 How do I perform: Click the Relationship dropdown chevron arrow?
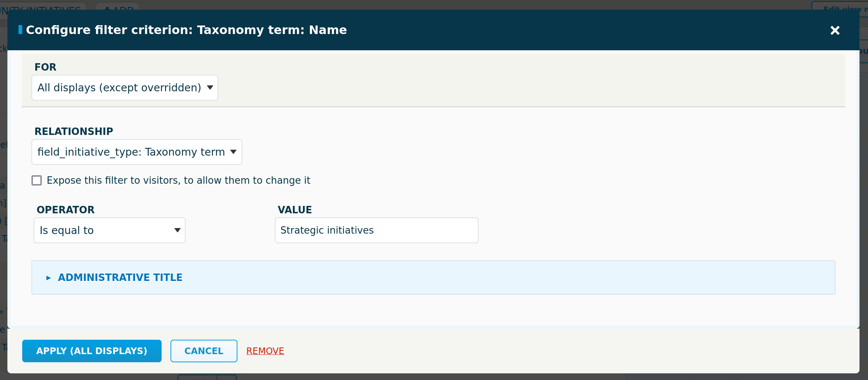click(233, 152)
